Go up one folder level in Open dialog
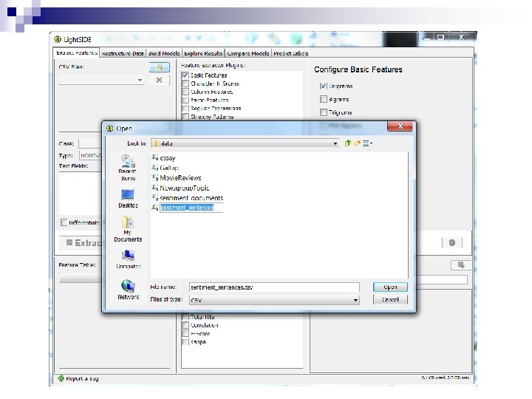Viewport: 532px width, 399px height. pos(347,143)
